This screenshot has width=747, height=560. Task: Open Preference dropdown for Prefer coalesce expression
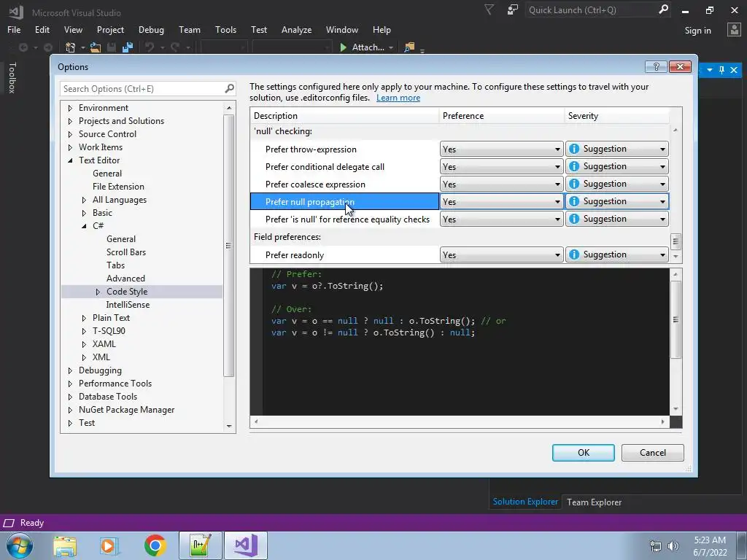pos(502,184)
